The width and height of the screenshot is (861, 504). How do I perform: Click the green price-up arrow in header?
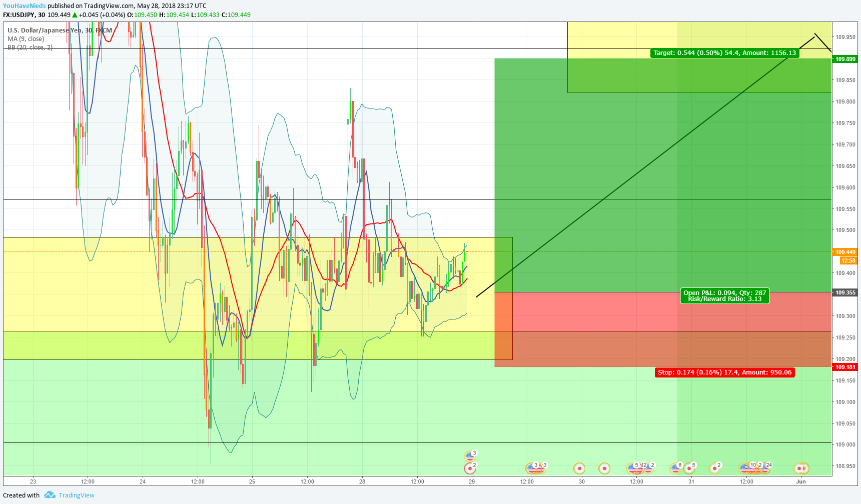coord(75,14)
